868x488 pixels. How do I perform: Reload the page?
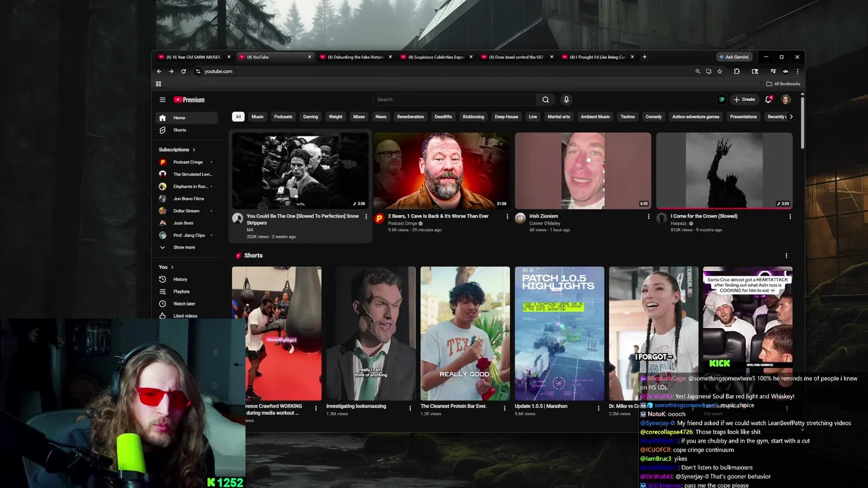click(x=183, y=71)
